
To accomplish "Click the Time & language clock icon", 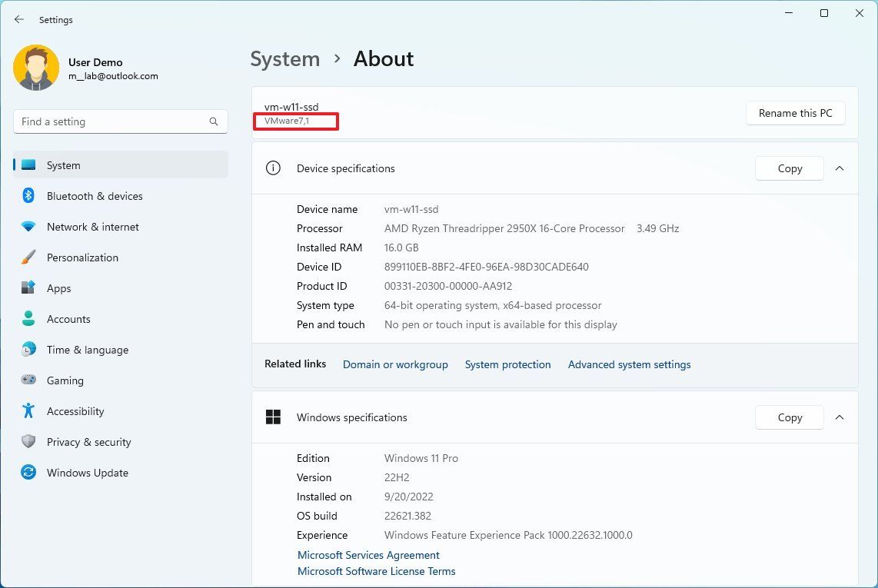I will tap(28, 350).
